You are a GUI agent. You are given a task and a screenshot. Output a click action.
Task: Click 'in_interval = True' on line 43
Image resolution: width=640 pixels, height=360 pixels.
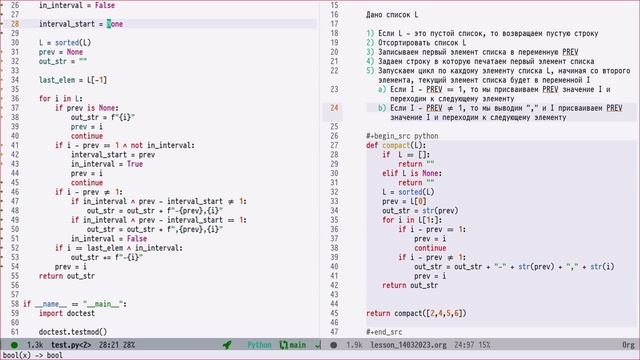(x=107, y=164)
